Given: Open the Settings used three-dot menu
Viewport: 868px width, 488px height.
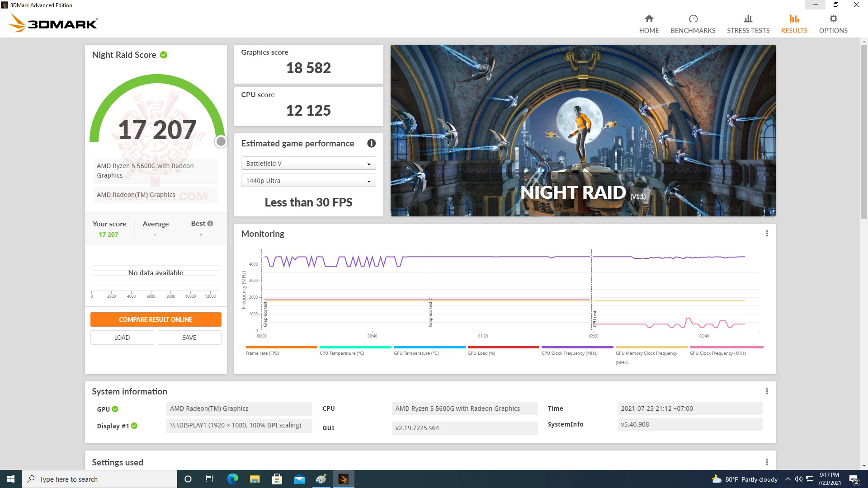Looking at the screenshot, I should point(766,462).
